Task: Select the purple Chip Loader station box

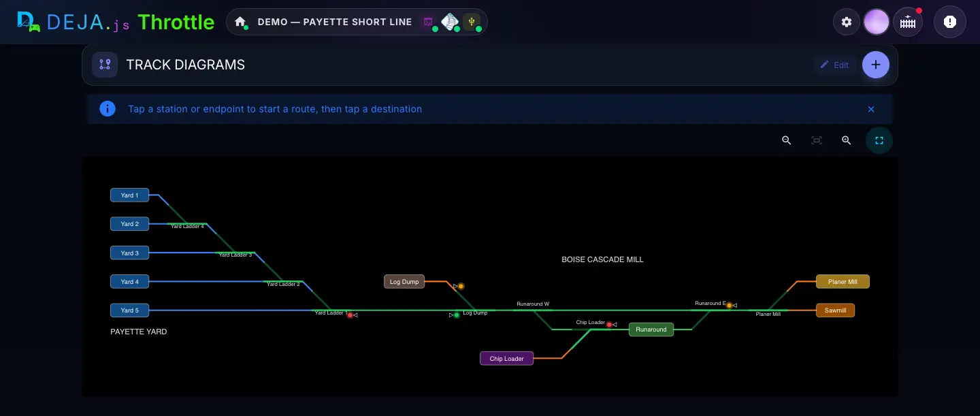Action: 506,358
